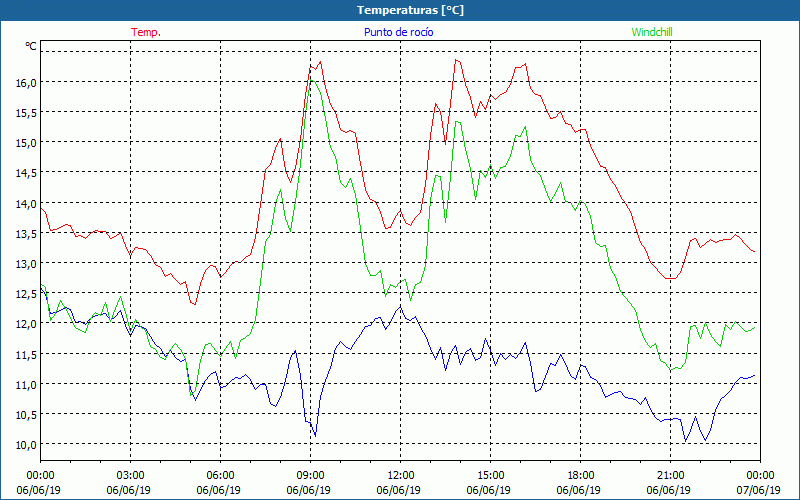Viewport: 800px width, 500px height.
Task: Click the 10,5 y-axis value
Action: tap(26, 414)
